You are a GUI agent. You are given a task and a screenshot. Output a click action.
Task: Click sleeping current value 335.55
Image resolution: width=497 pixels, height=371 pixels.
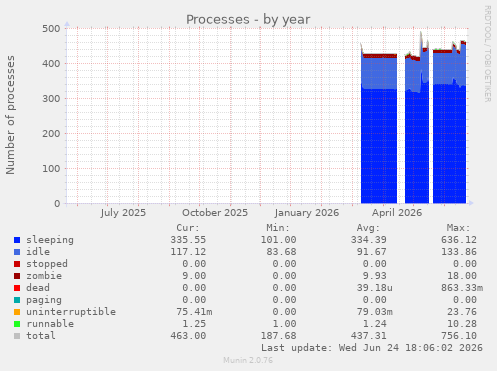188,240
